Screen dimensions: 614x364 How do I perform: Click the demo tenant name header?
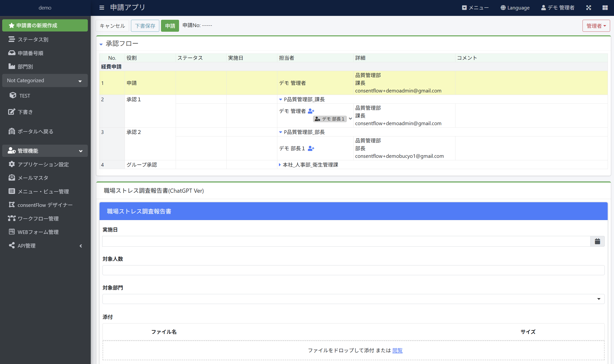45,8
